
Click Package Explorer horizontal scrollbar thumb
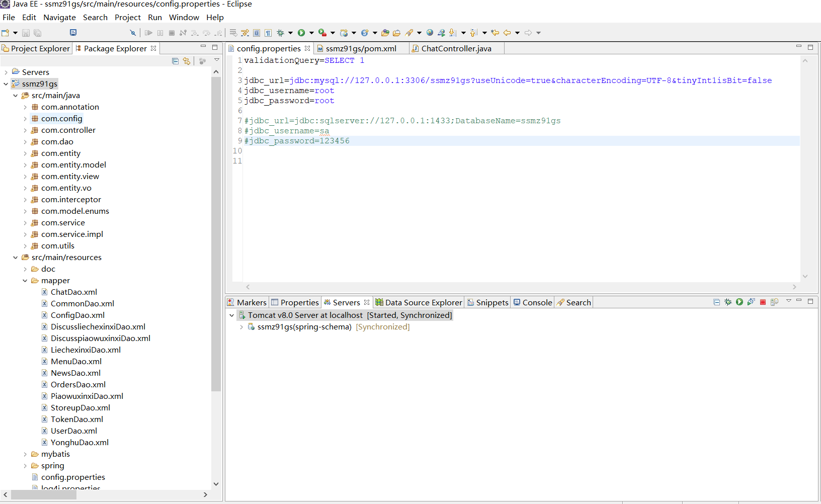click(x=44, y=495)
